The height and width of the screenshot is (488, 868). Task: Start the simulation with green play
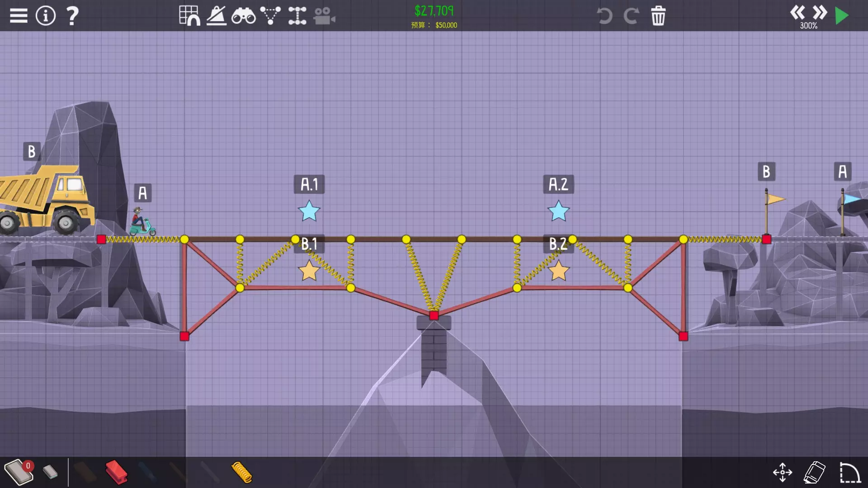(x=841, y=16)
